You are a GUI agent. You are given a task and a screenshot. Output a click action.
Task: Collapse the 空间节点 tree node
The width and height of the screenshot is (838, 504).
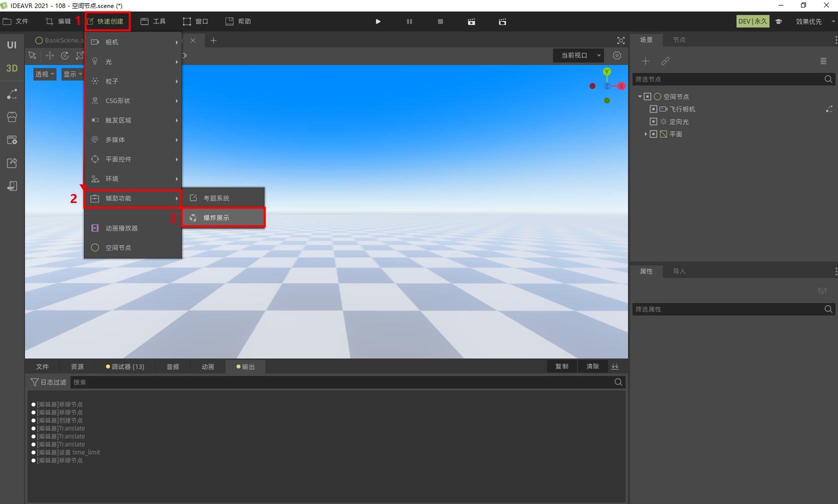tap(640, 96)
